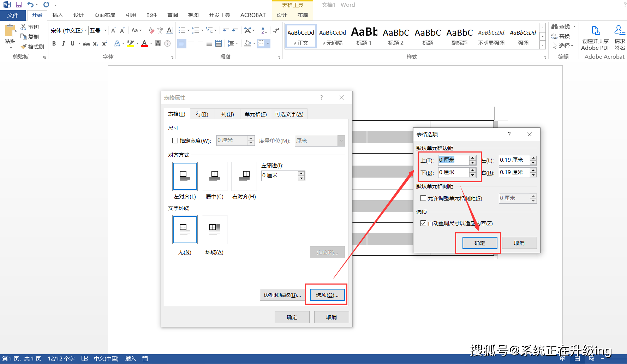The width and height of the screenshot is (627, 364).
Task: Click the center align icon
Action: pos(191,43)
